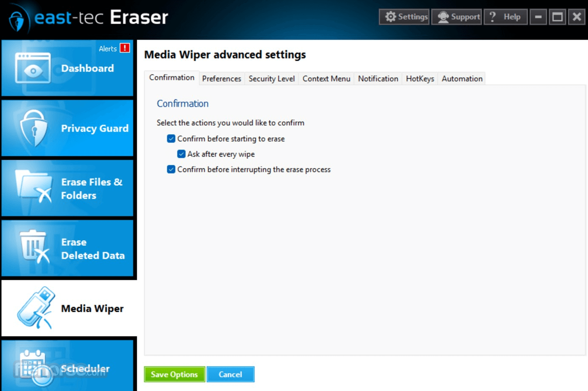Click the Support headset icon
This screenshot has height=391, width=588.
tap(443, 17)
